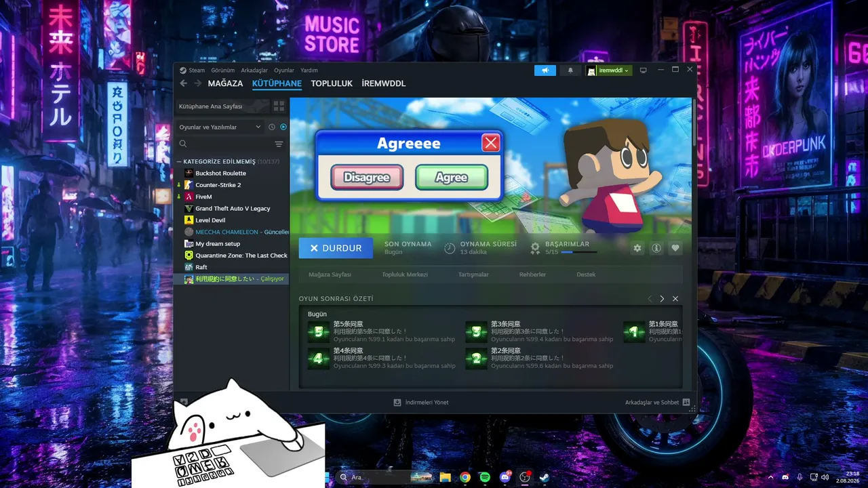The width and height of the screenshot is (868, 488).
Task: Open Spotify from the taskbar
Action: point(485,477)
